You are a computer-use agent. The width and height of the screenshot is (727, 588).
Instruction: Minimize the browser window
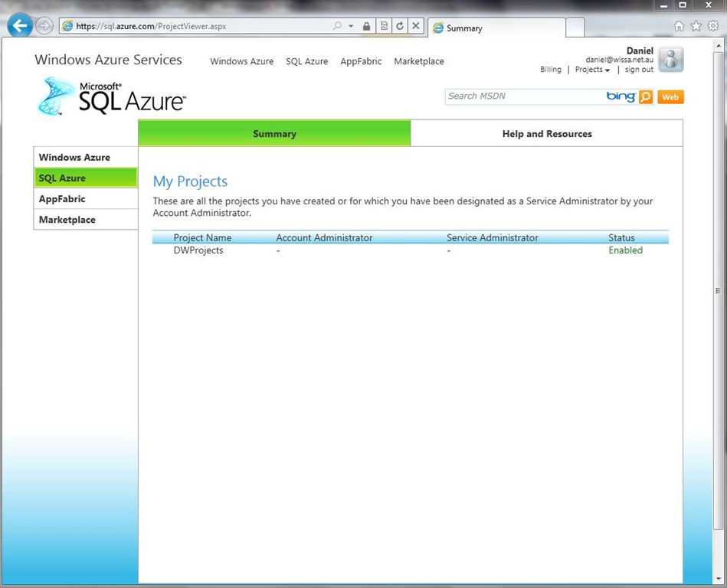tap(663, 5)
